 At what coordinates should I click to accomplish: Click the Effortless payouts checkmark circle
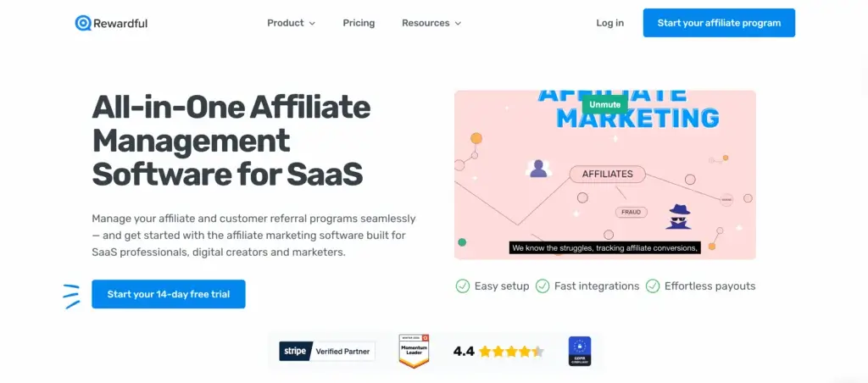pos(653,286)
